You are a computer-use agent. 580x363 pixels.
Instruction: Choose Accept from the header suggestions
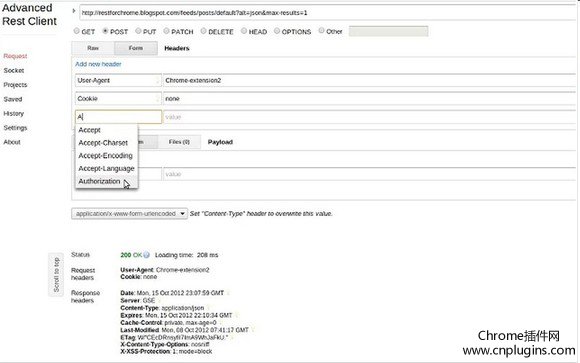(107, 130)
